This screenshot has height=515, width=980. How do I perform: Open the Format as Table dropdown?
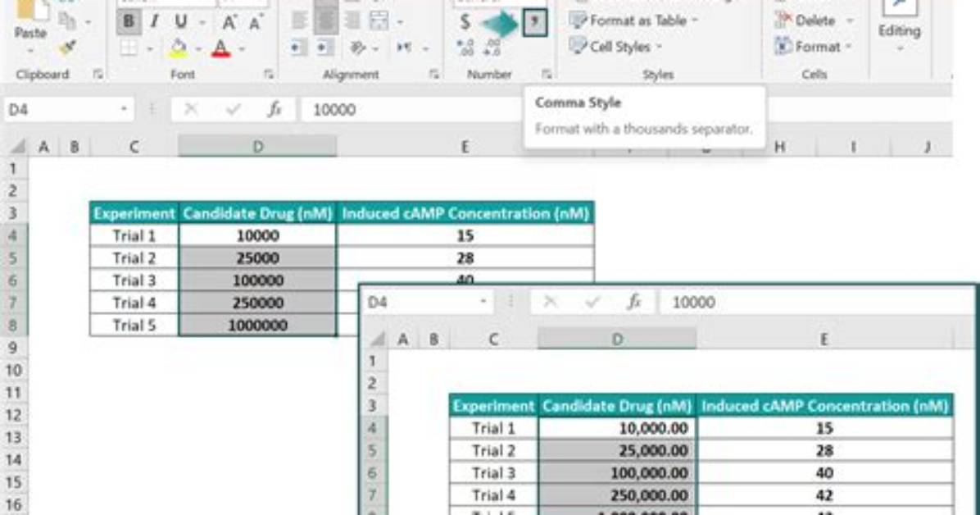coord(633,21)
